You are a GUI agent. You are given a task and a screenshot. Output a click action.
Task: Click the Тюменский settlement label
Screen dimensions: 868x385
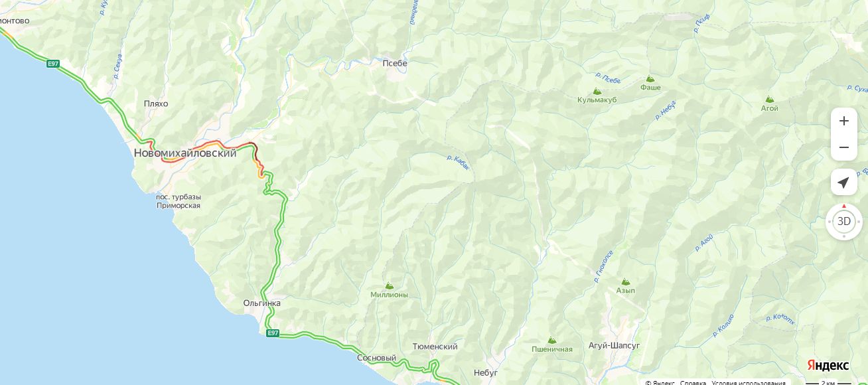(435, 346)
